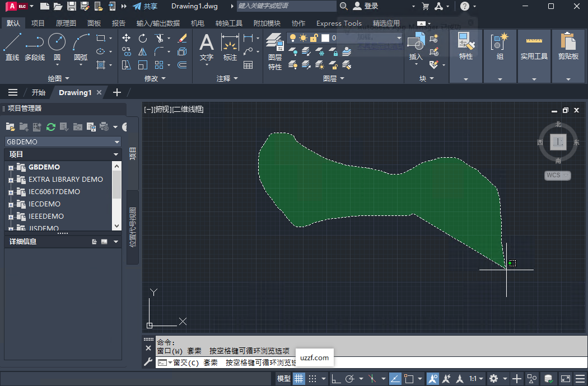
Task: Click the white color swatch in Layers panel
Action: 325,38
